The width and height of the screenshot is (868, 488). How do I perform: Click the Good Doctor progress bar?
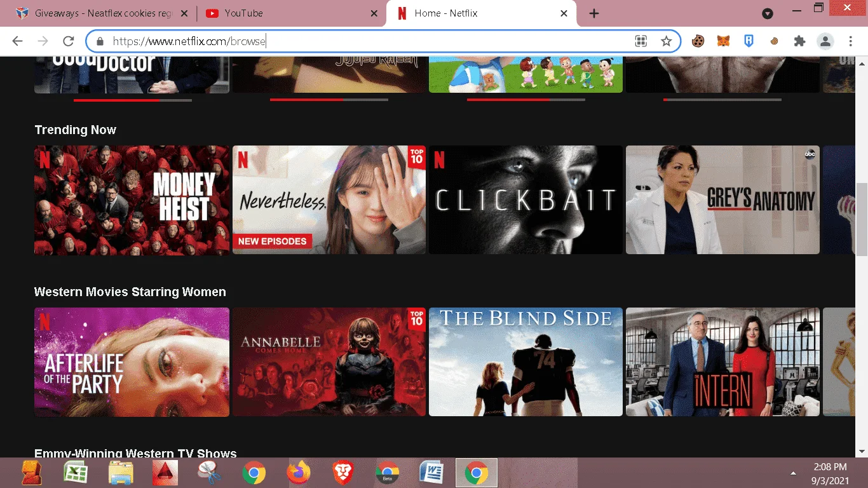133,100
